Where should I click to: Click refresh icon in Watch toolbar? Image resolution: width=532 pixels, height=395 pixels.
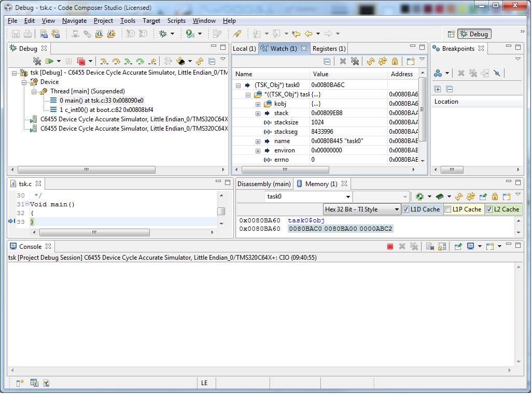tap(371, 61)
